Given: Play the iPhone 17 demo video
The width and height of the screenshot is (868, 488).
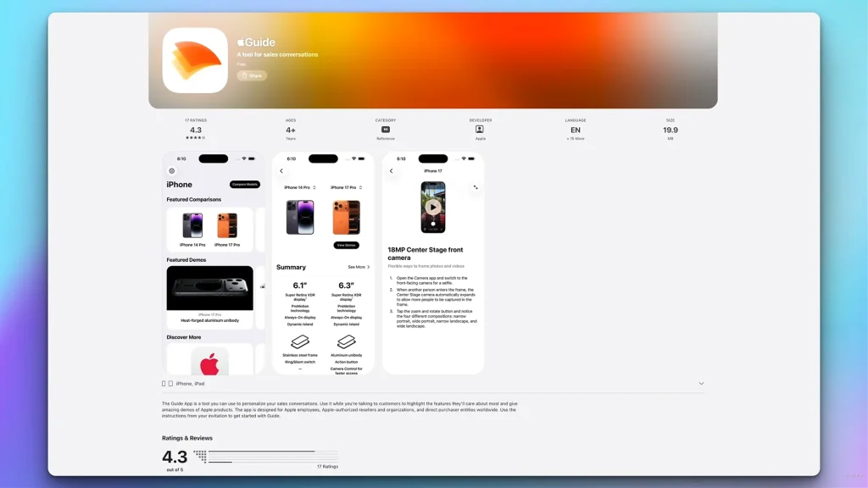Looking at the screenshot, I should [x=433, y=208].
